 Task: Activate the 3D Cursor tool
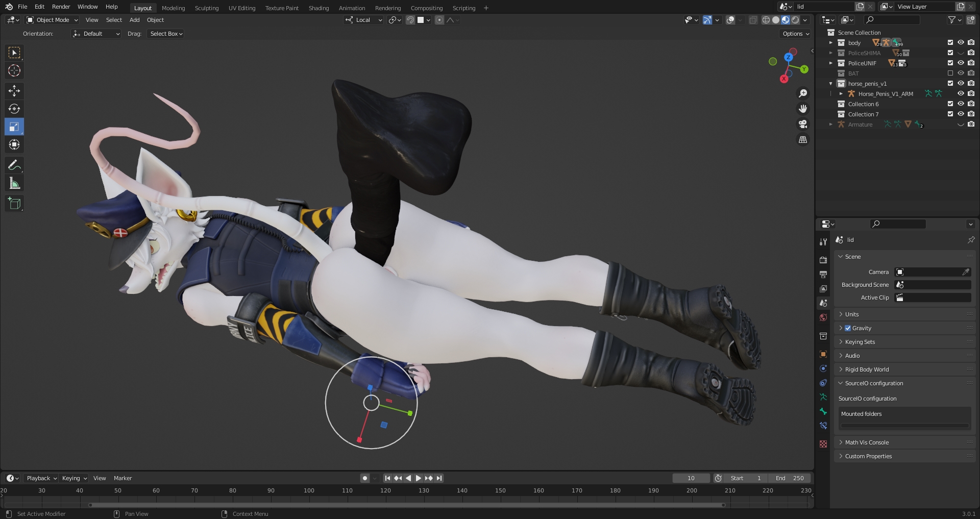pos(14,70)
